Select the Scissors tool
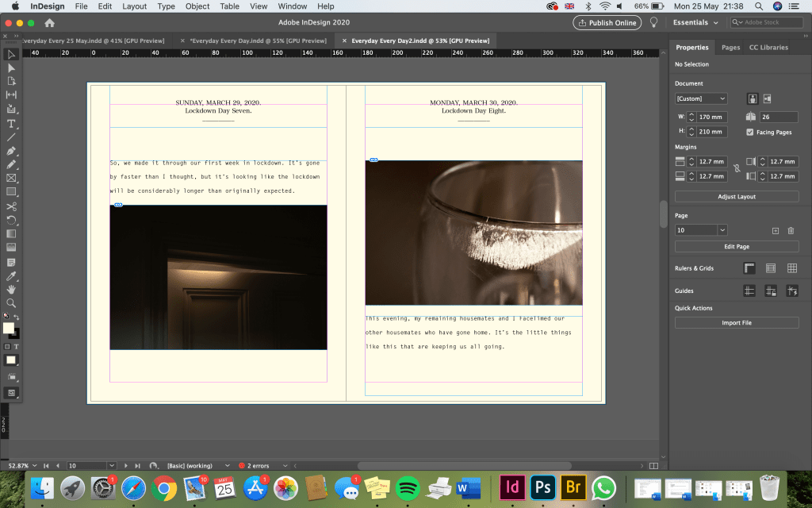The image size is (812, 508). (11, 206)
